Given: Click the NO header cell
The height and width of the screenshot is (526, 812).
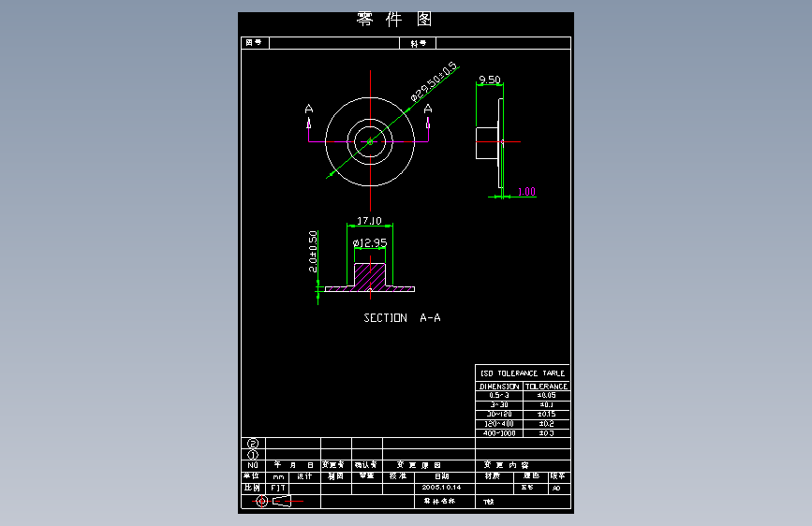Looking at the screenshot, I should [x=253, y=465].
